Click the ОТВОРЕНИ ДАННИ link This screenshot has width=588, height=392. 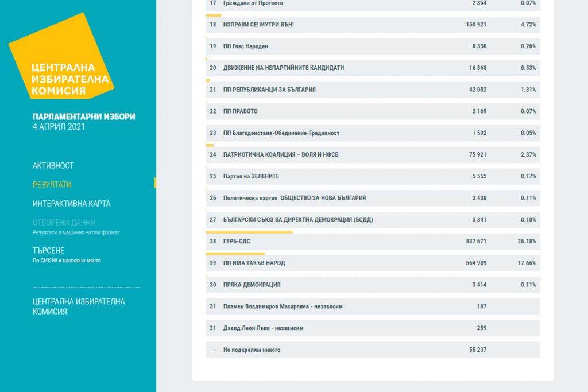tap(64, 222)
